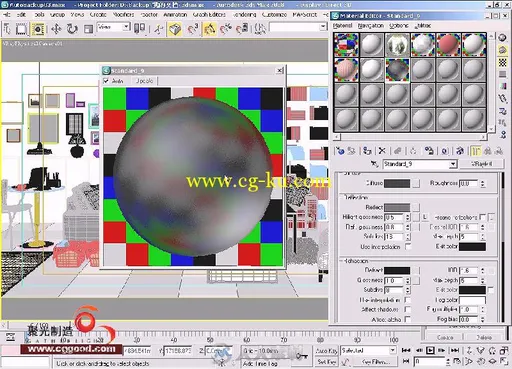Image resolution: width=512 pixels, height=369 pixels.
Task: Toggle Window/Crossing selection icon
Action: [38, 29]
